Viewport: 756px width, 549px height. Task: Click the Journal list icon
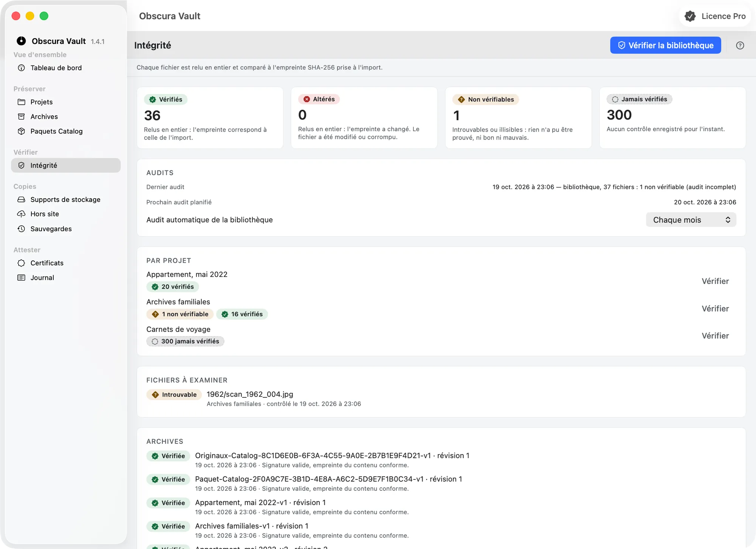click(x=22, y=278)
